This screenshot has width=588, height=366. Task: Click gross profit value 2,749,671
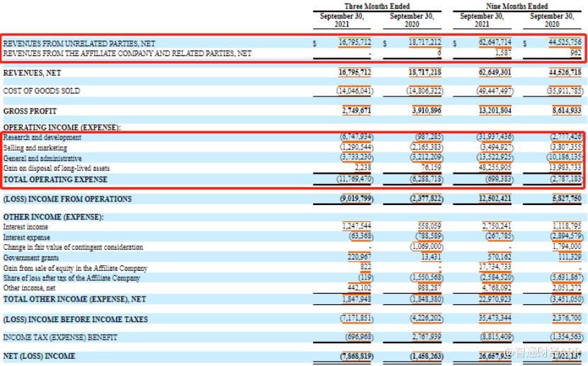(355, 111)
